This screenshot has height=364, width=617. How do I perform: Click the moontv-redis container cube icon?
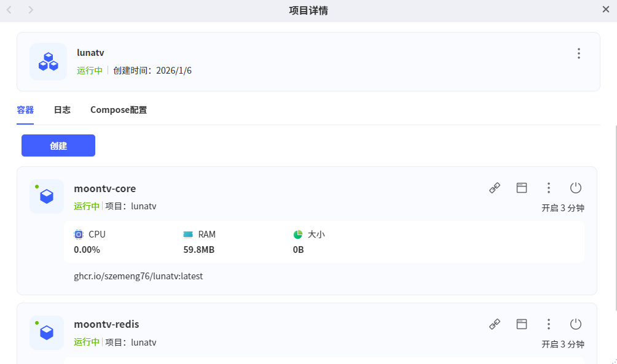point(47,333)
